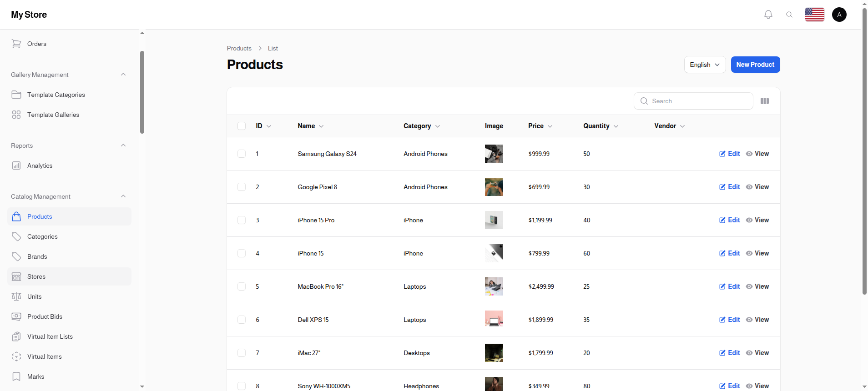This screenshot has height=391, width=868.
Task: Click the Analytics chart icon
Action: [16, 165]
